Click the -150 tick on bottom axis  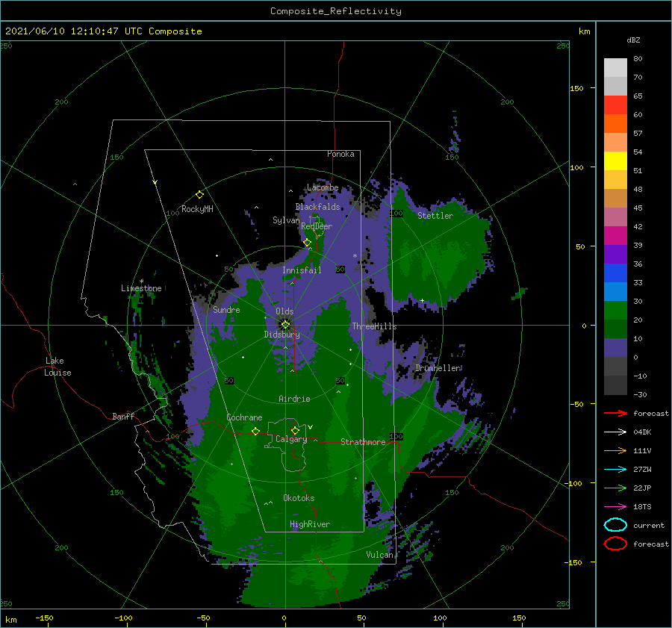click(44, 618)
